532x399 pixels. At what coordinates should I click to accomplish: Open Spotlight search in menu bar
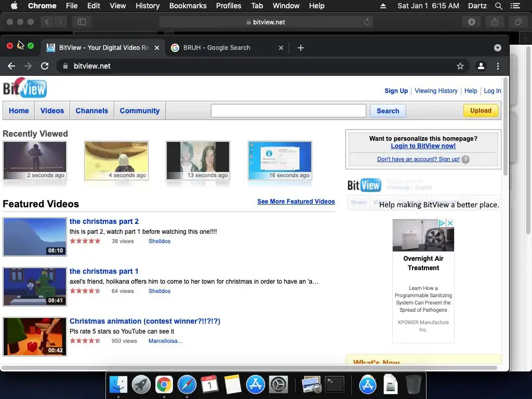pyautogui.click(x=498, y=6)
